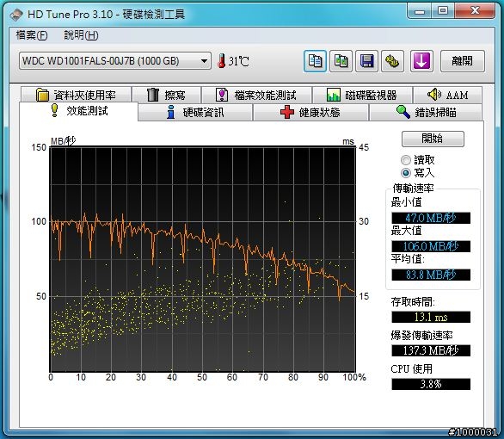This screenshot has height=439, width=504.
Task: Click the thermometer temperature icon
Action: coord(221,61)
